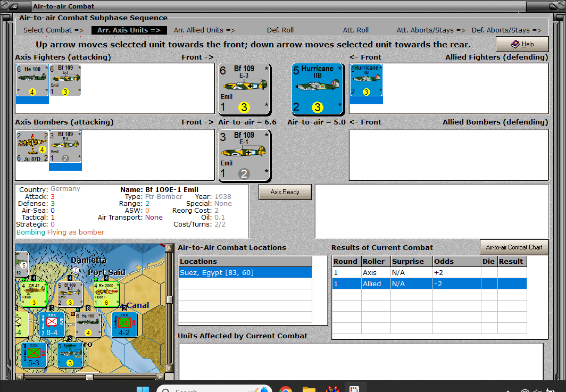Click the Die column header
The image size is (566, 392).
pyautogui.click(x=489, y=261)
